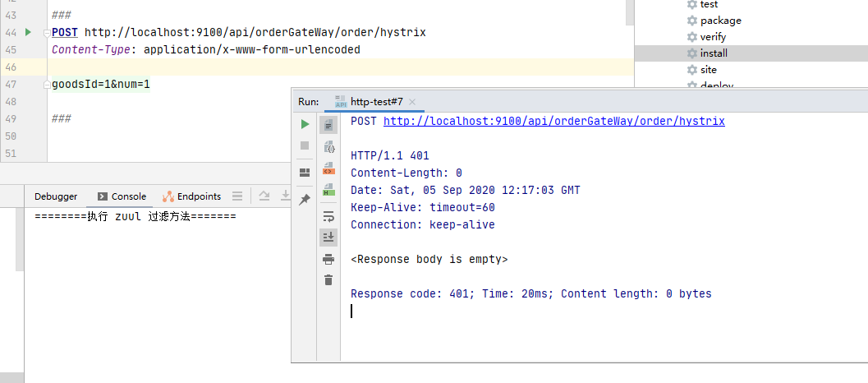The width and height of the screenshot is (868, 383).
Task: Restore layout icon in Run sidebar
Action: click(305, 172)
